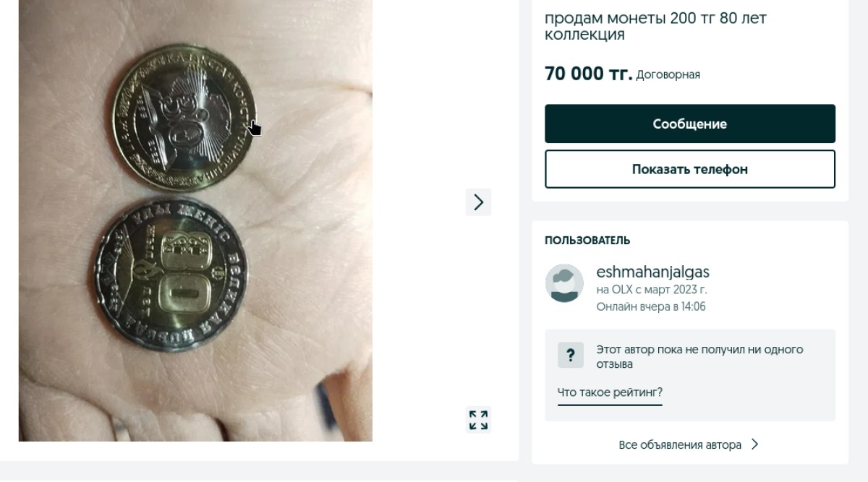Click the coin photo to enlarge it
This screenshot has height=482, width=868.
point(194,217)
